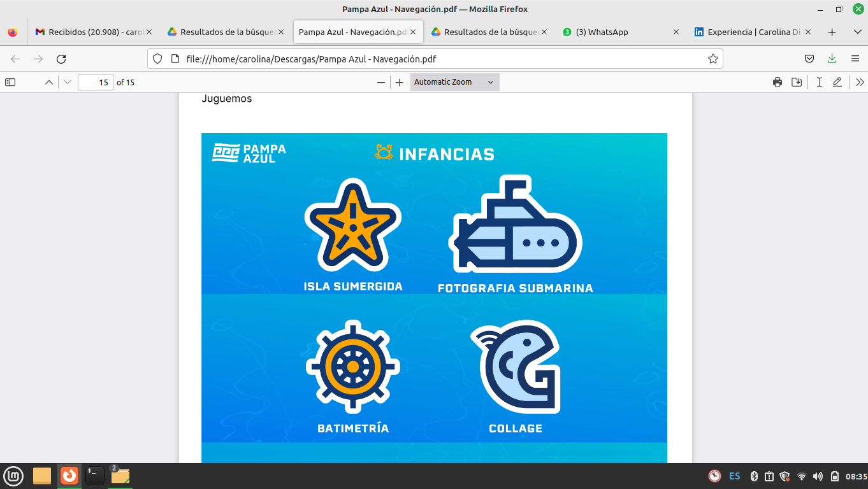
Task: Zoom out of the PDF
Action: point(381,82)
